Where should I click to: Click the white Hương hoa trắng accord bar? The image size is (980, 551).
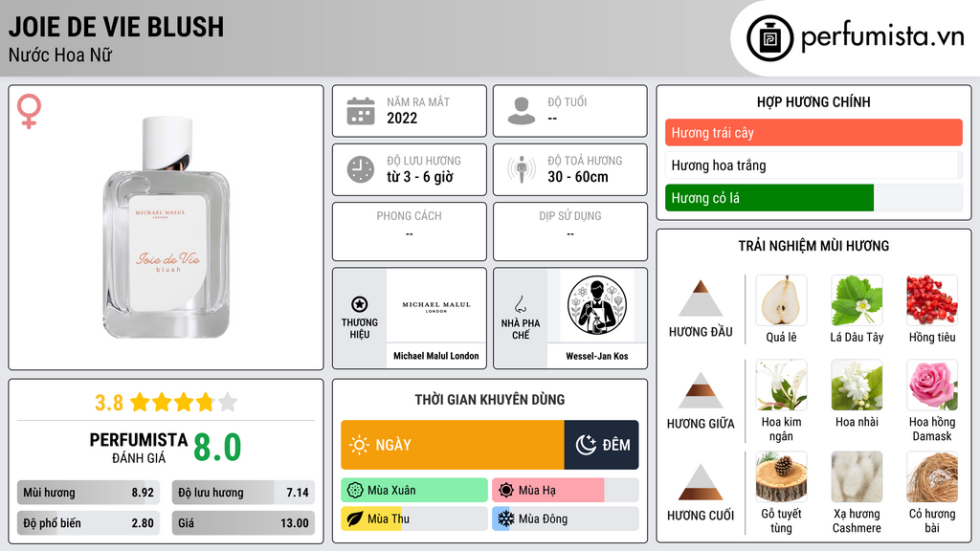813,165
